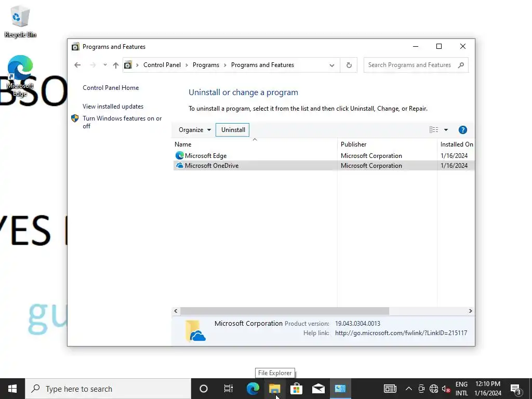Screen dimensions: 532x399
Task: Expand the chevron after Control Panel breadcrumb
Action: tap(187, 65)
